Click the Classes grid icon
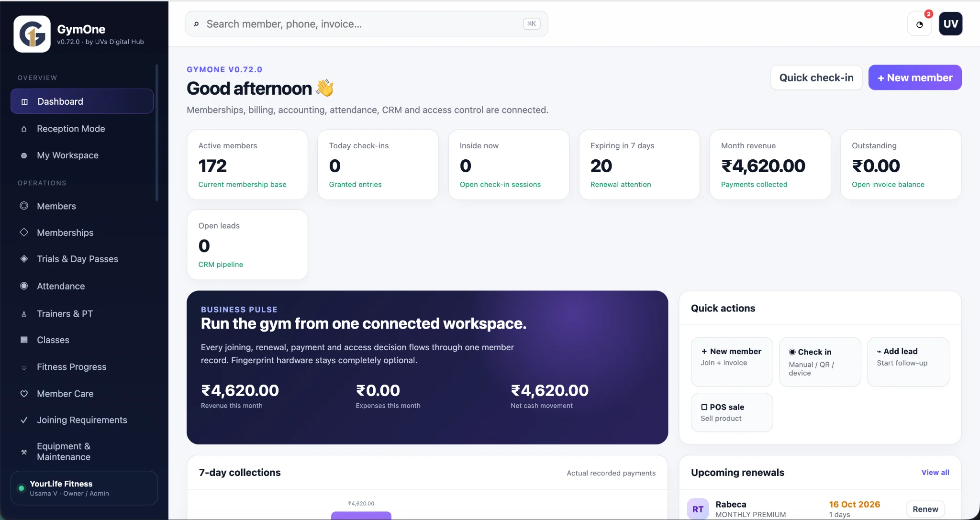 point(24,340)
